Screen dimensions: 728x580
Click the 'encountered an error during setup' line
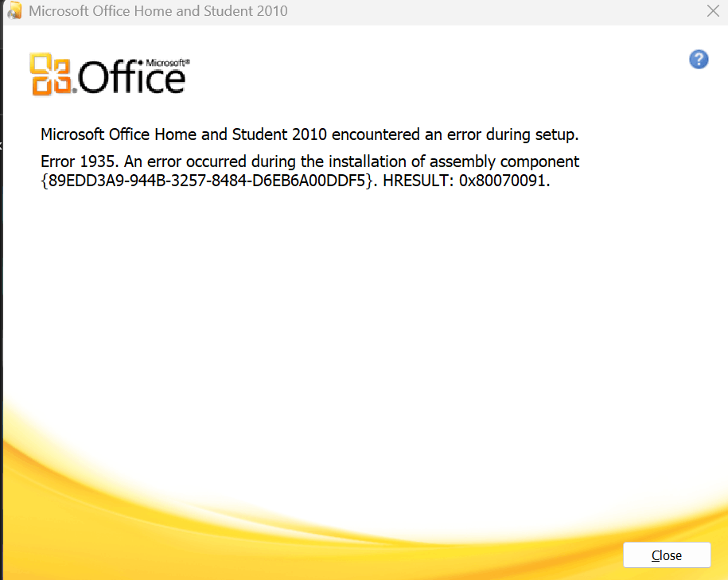[x=309, y=134]
